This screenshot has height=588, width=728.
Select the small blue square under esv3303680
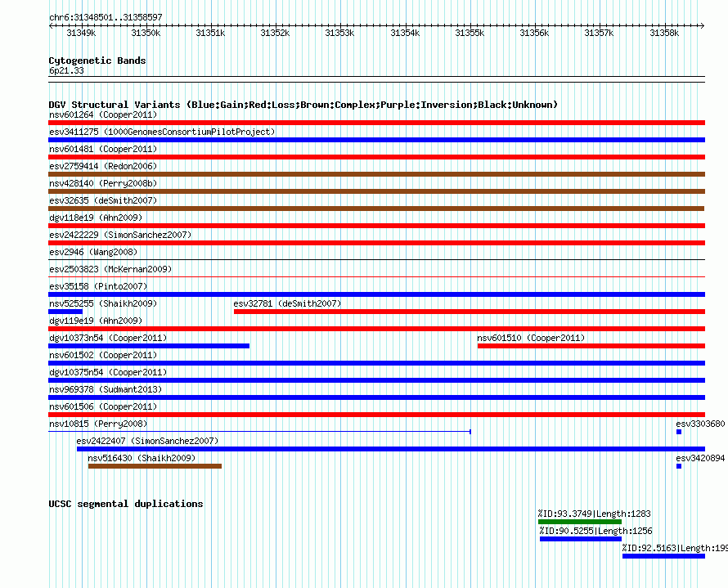(679, 432)
